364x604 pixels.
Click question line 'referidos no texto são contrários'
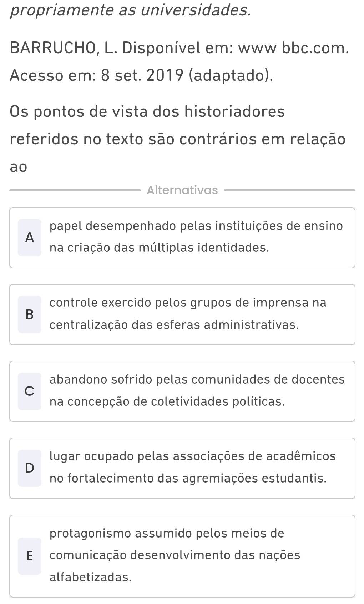tap(177, 139)
